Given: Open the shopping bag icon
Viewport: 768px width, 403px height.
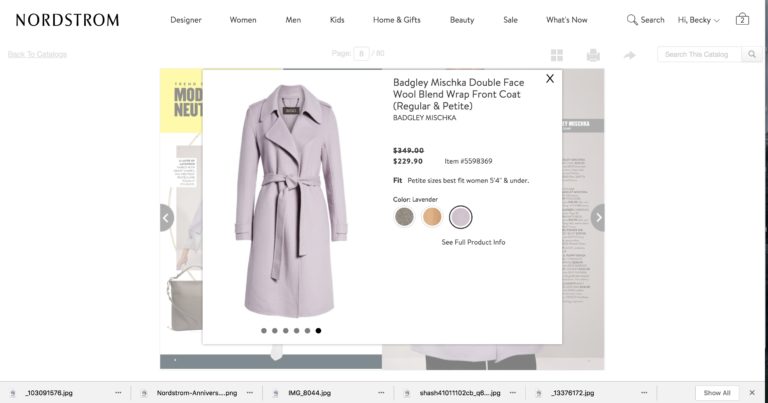Looking at the screenshot, I should (742, 19).
